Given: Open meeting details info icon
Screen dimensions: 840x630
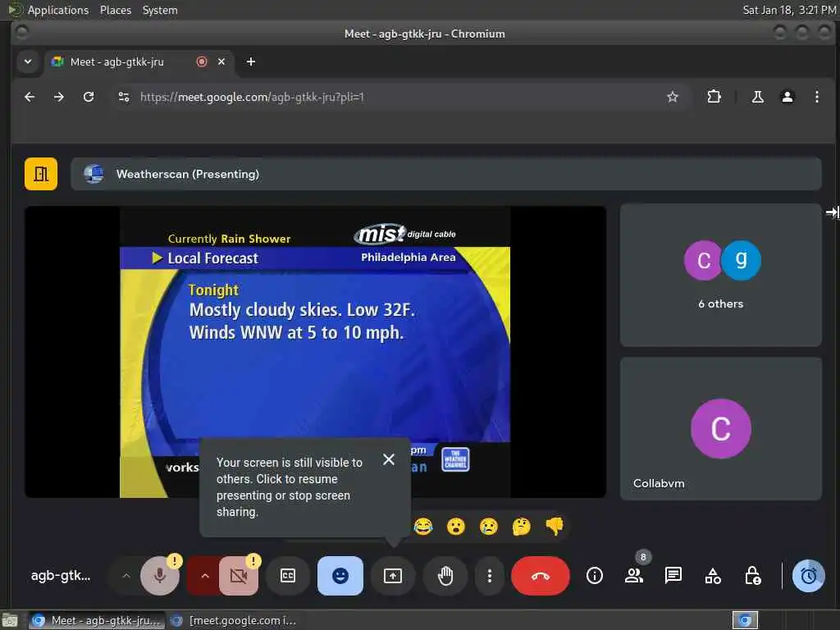Looking at the screenshot, I should 594,576.
